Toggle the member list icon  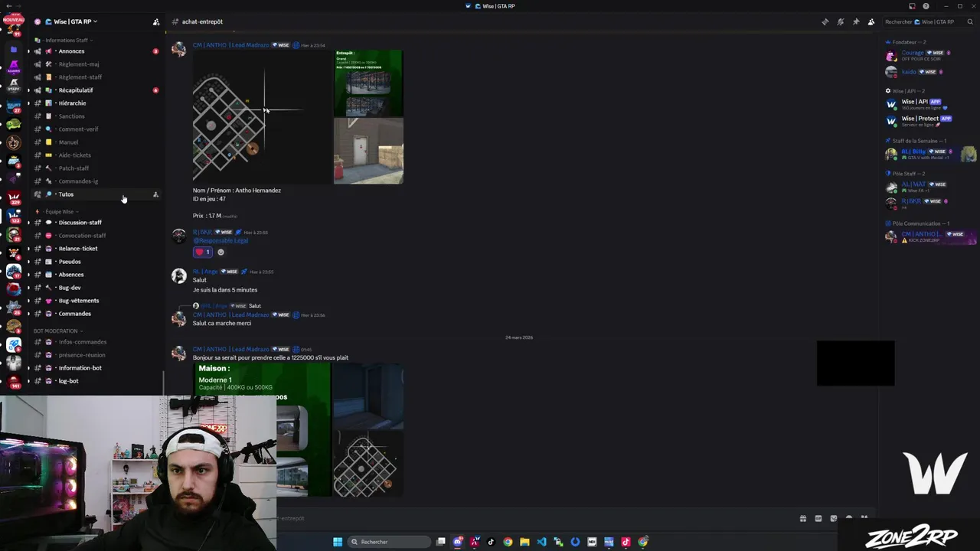coord(871,21)
